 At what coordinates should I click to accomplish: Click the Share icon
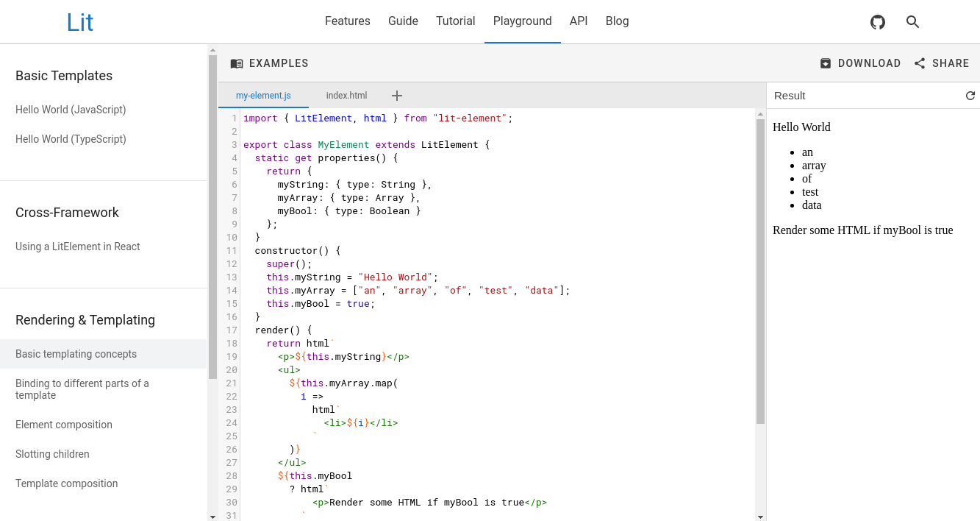(920, 63)
